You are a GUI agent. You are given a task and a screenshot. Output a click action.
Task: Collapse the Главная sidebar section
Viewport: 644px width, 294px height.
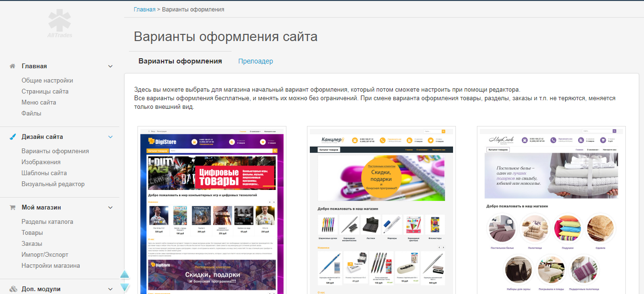(110, 66)
